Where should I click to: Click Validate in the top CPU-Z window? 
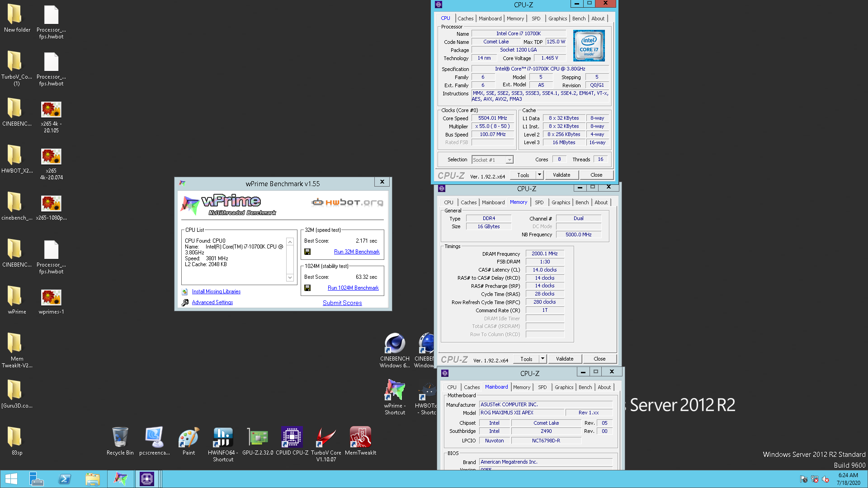561,175
